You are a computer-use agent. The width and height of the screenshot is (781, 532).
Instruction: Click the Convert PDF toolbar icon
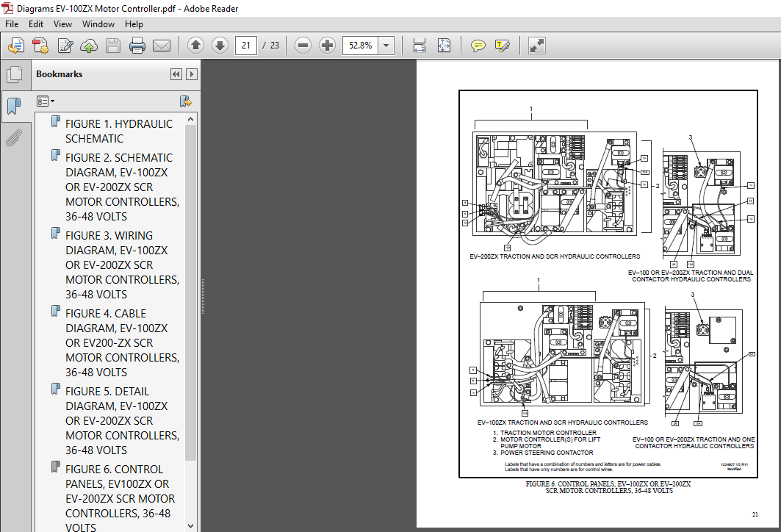coord(40,46)
